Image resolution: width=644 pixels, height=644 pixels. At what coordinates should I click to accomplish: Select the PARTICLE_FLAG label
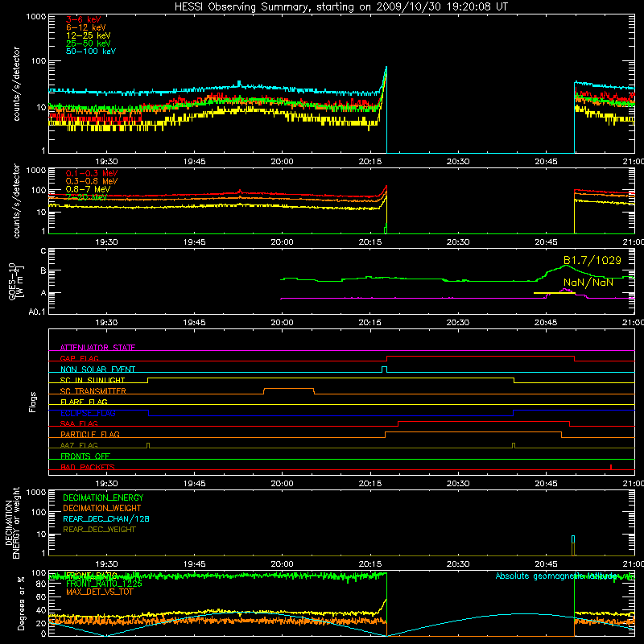[x=90, y=434]
